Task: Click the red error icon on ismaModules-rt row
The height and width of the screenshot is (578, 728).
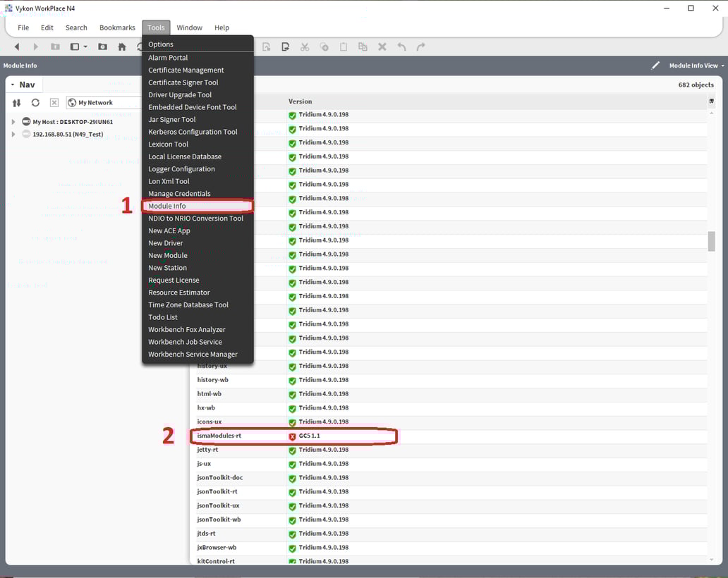Action: (x=291, y=436)
